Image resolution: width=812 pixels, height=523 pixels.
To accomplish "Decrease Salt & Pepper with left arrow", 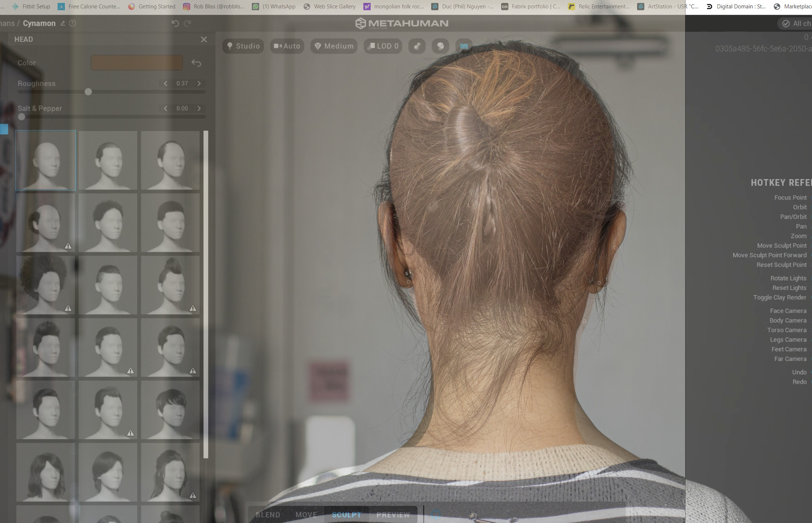I will pyautogui.click(x=165, y=108).
